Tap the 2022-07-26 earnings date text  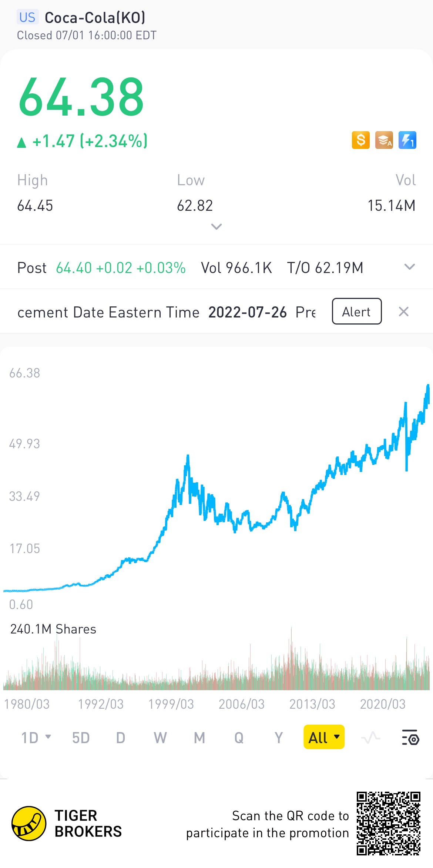click(x=247, y=312)
